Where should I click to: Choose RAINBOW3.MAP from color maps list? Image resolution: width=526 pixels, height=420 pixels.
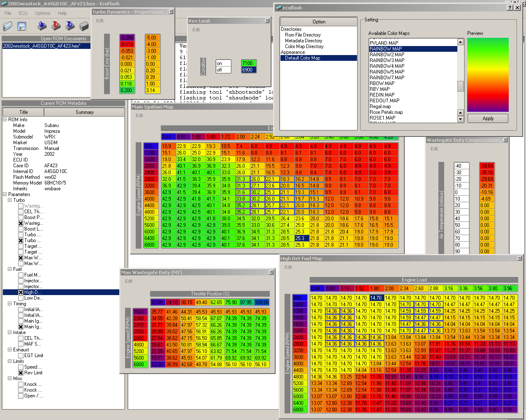pos(387,60)
